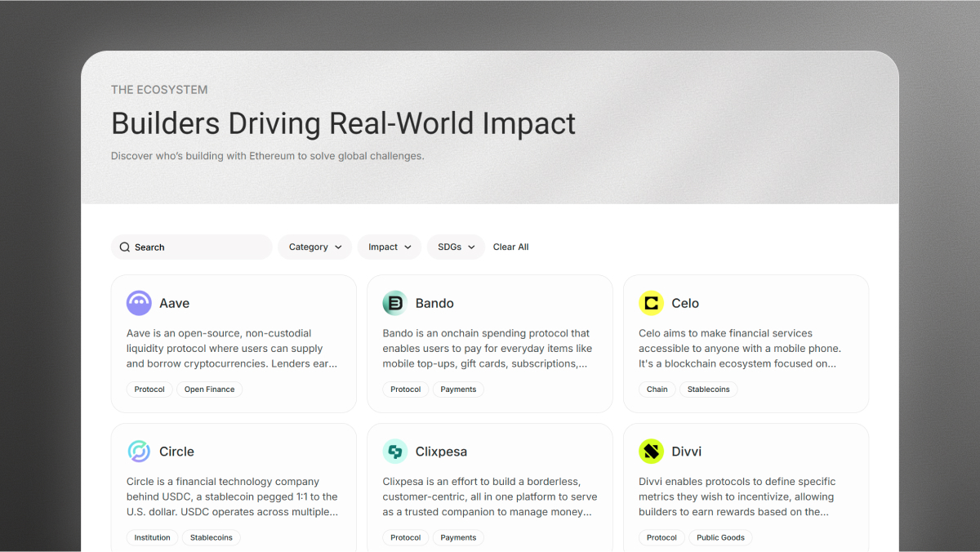Select Stablecoins tag on Celo card
Viewport: 980px width, 552px height.
point(709,390)
